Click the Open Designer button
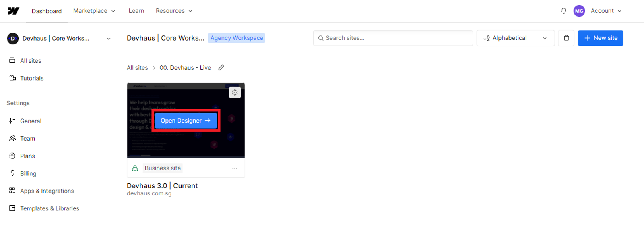 pyautogui.click(x=186, y=121)
